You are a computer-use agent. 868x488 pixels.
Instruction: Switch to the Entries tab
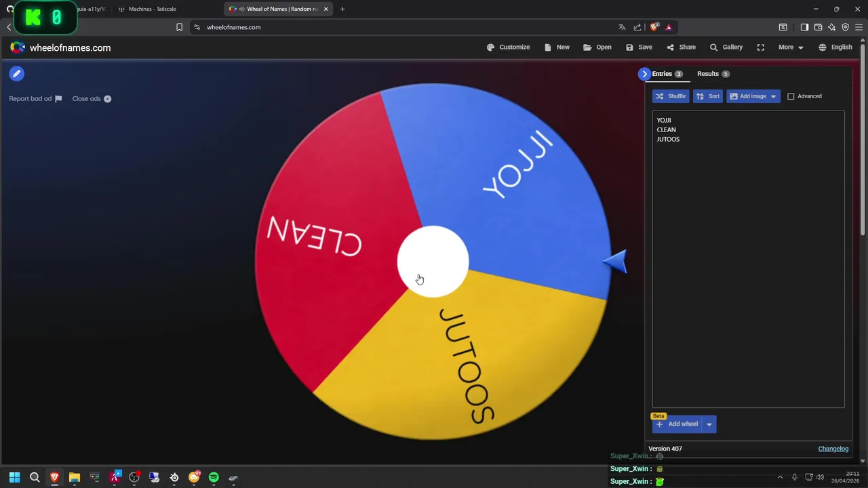click(667, 74)
